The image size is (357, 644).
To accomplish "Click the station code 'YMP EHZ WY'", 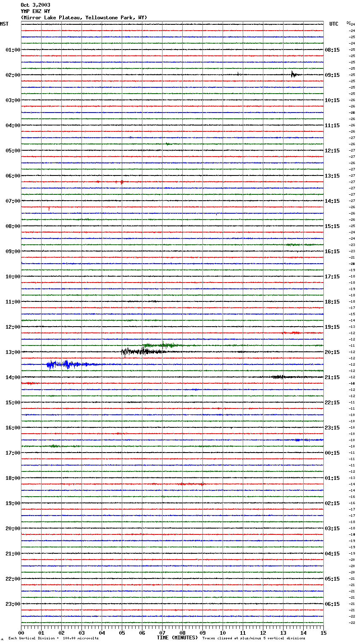I will point(35,11).
